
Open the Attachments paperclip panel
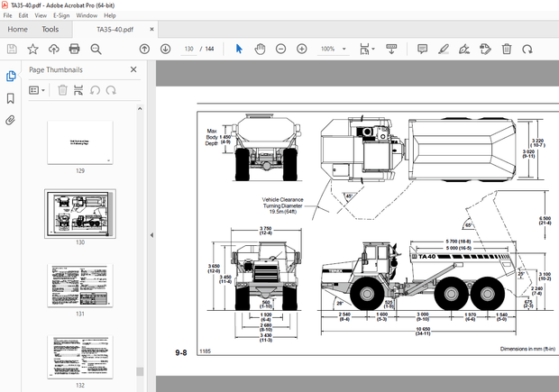[x=10, y=121]
